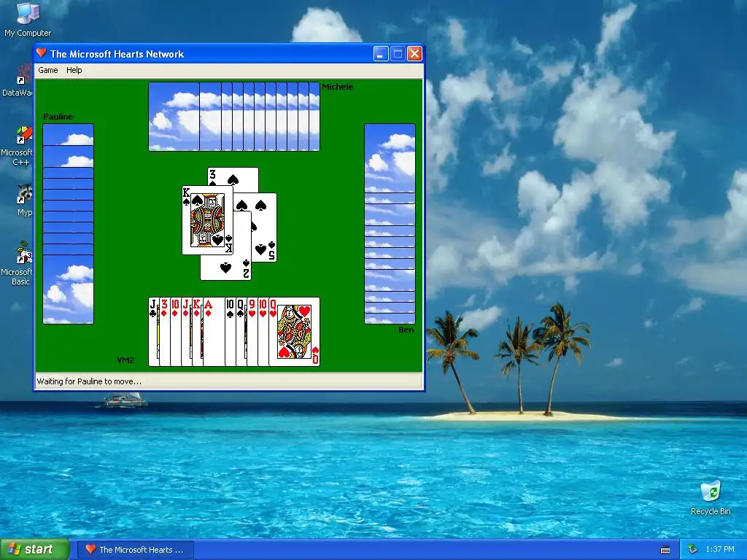Select the Recycle Bin desktop icon
Image resolution: width=747 pixels, height=560 pixels.
[x=711, y=497]
